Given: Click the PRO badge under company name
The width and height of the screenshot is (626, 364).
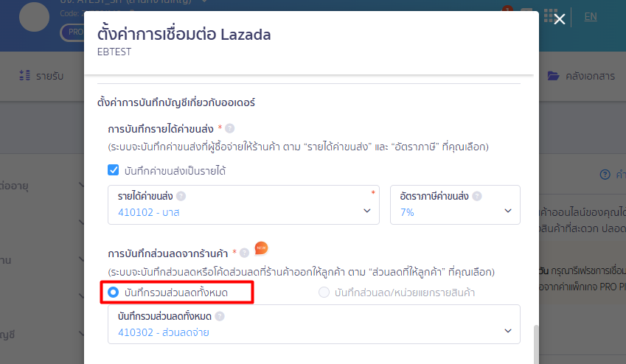Looking at the screenshot, I should point(73,32).
